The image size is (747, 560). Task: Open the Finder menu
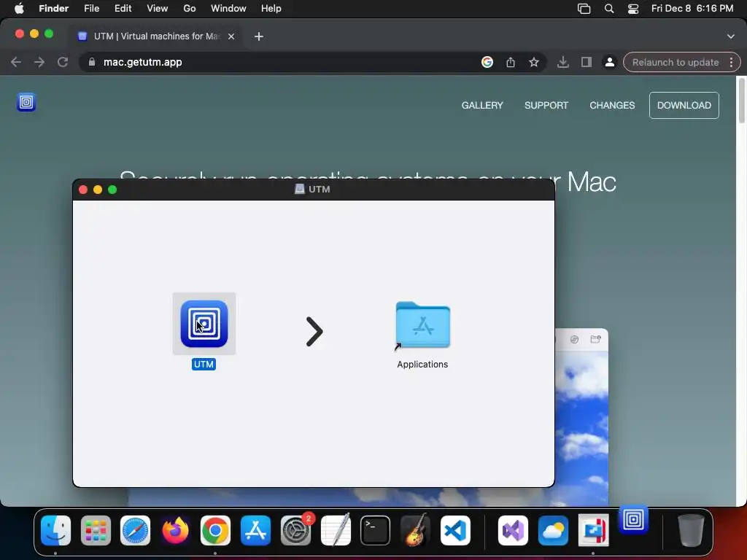pos(53,9)
